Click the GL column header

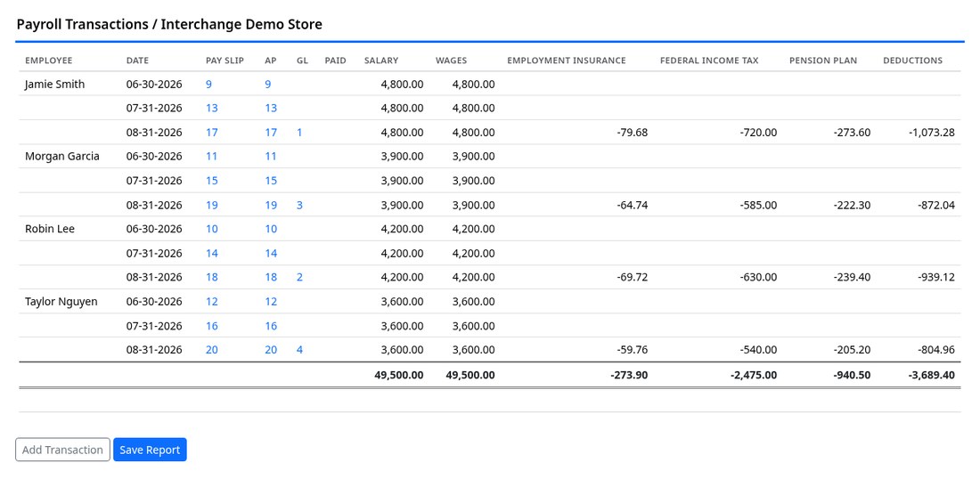pos(303,61)
